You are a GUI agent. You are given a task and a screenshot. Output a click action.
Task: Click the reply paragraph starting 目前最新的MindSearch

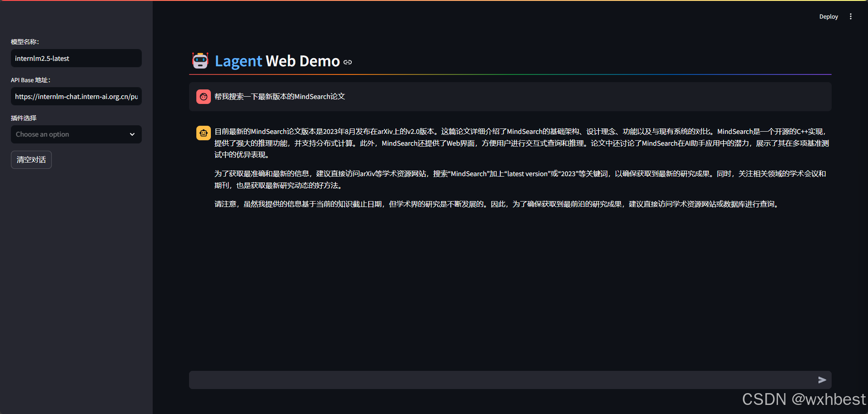coord(522,143)
